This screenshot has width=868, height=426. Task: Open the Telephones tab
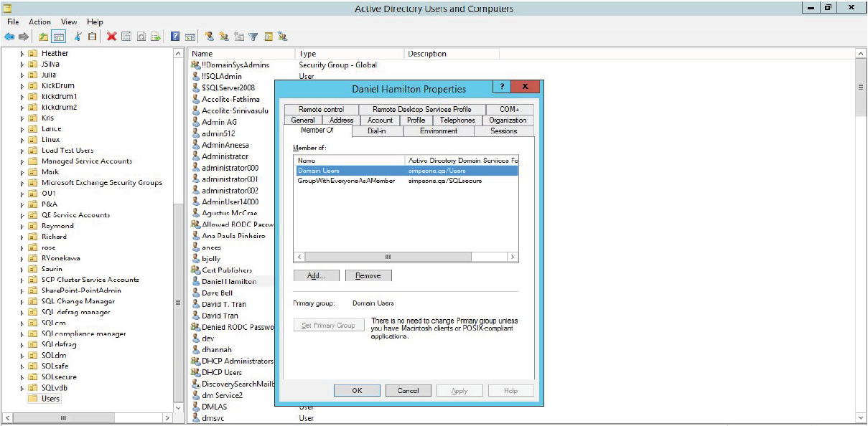coord(457,120)
